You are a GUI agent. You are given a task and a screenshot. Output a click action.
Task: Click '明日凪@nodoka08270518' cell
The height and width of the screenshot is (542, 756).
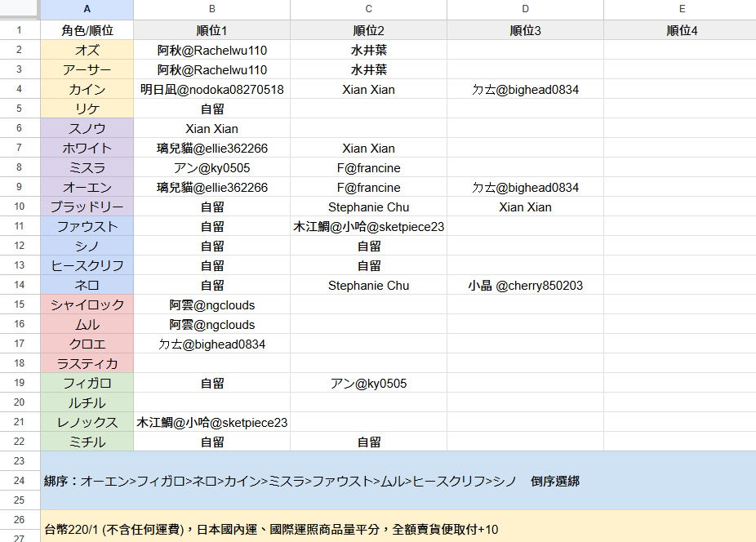pos(211,89)
